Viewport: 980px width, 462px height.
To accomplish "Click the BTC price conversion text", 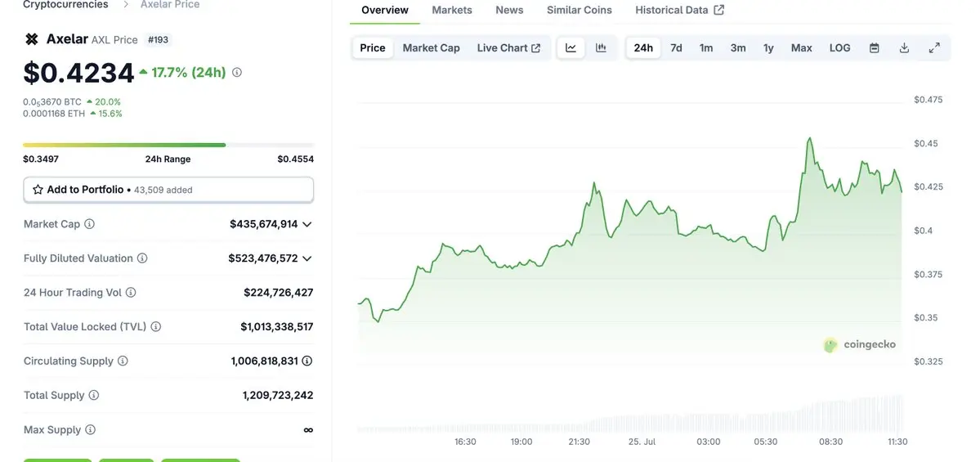I will 52,102.
